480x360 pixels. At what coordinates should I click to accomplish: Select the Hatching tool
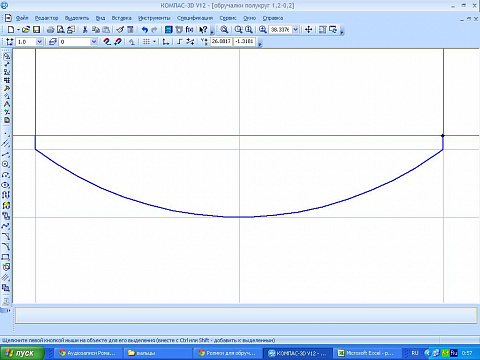[x=6, y=278]
